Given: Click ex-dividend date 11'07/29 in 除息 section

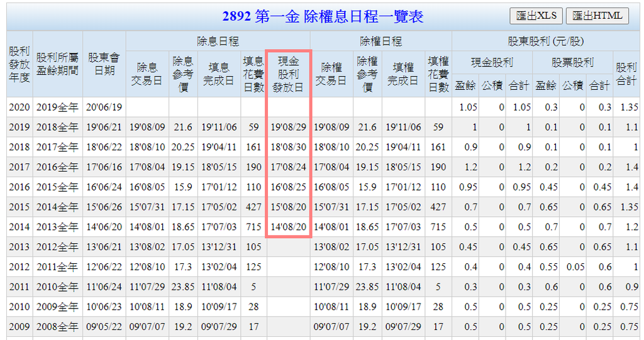Looking at the screenshot, I should click(x=147, y=287).
